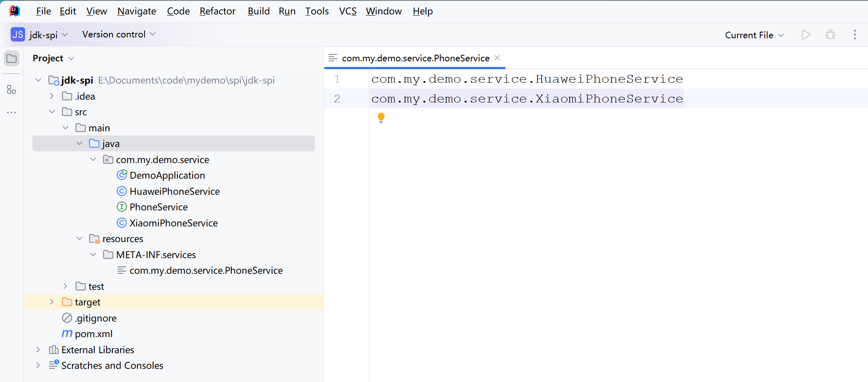The image size is (868, 382).
Task: Toggle the Project tool window folder icon
Action: (12, 58)
